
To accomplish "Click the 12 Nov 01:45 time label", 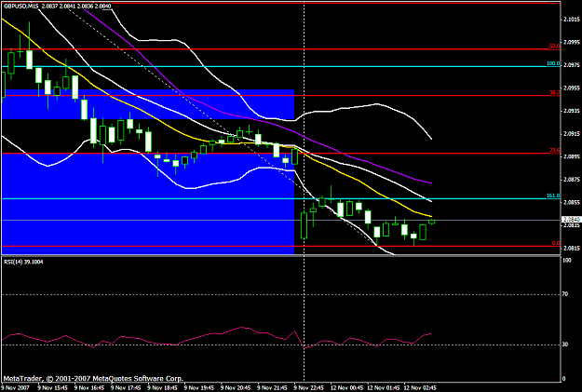I will click(384, 388).
